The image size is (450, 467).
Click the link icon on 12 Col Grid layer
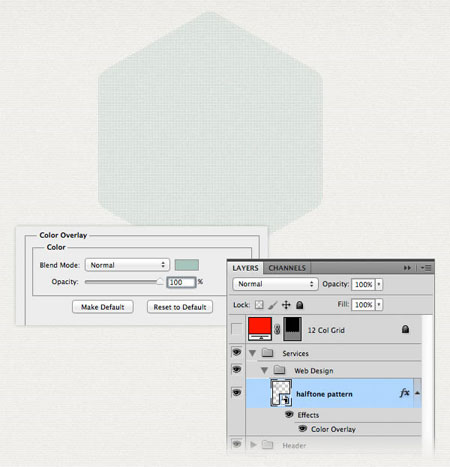(277, 329)
